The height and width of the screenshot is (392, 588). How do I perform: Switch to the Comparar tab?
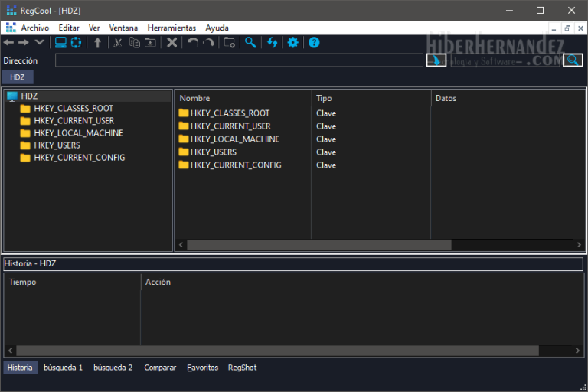coord(160,367)
